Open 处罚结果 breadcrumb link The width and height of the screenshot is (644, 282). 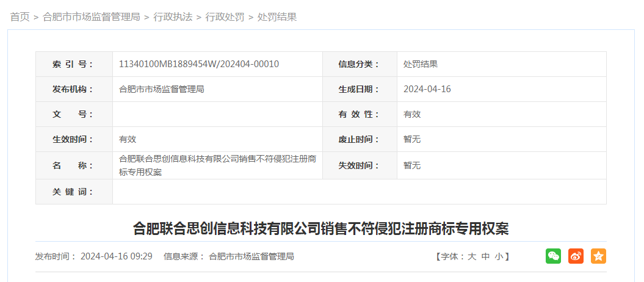(x=277, y=17)
